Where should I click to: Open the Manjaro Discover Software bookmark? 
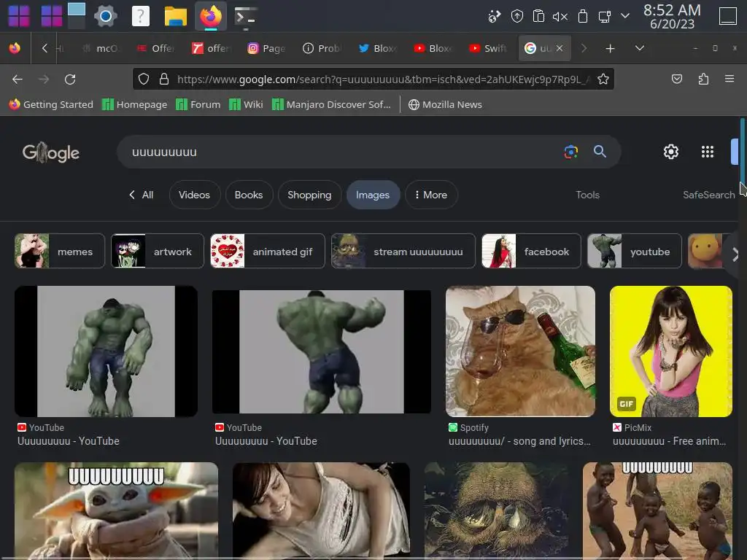[332, 104]
